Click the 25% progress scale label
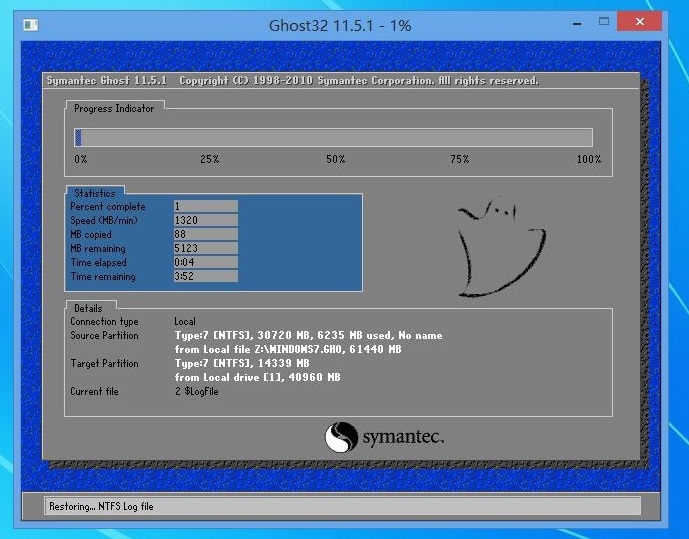Image resolution: width=689 pixels, height=539 pixels. click(210, 159)
